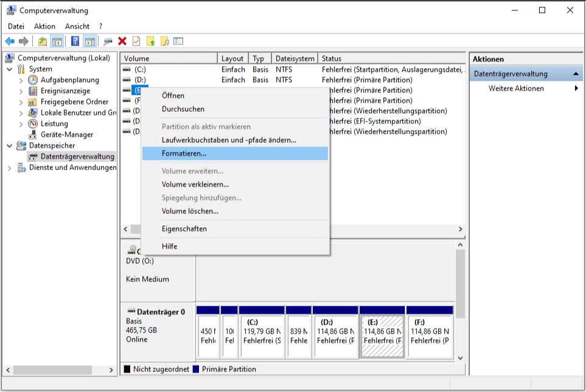Choose Öffnen in the context menu

[235, 95]
